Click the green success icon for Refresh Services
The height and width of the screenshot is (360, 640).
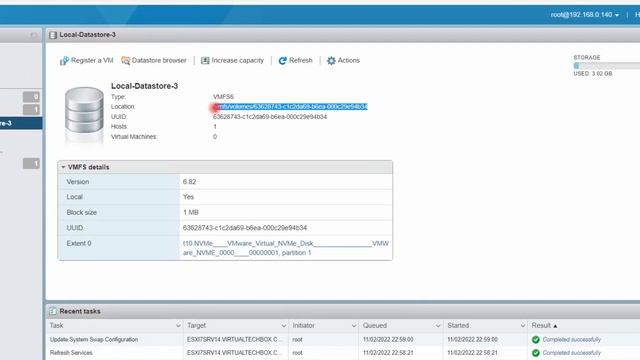pyautogui.click(x=536, y=353)
